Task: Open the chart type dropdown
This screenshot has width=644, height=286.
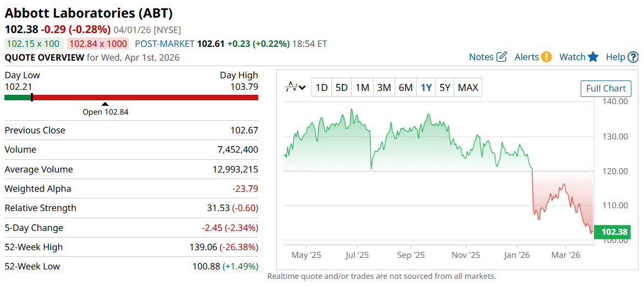Action: pyautogui.click(x=296, y=87)
